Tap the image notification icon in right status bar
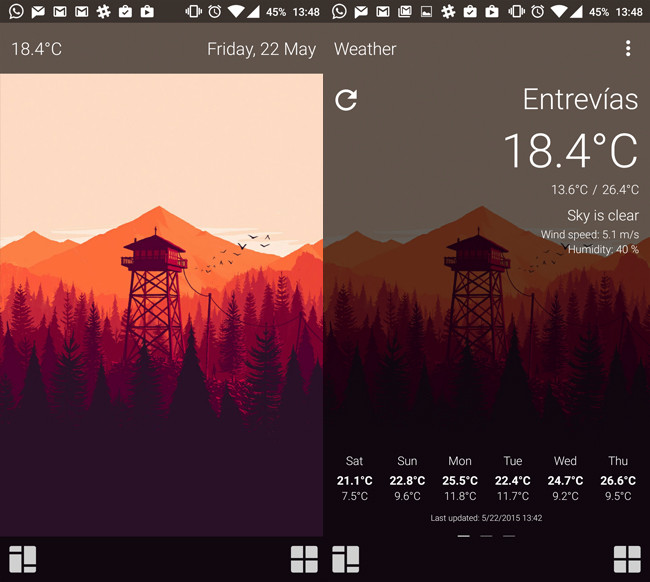 click(x=426, y=12)
